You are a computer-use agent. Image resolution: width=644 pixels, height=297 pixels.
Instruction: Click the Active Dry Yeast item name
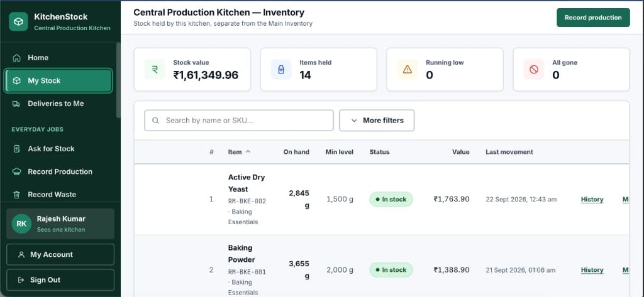tap(247, 183)
